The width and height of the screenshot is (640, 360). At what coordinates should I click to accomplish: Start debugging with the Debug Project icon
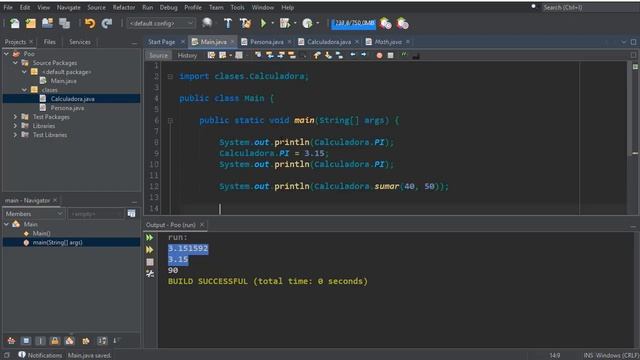[x=285, y=23]
